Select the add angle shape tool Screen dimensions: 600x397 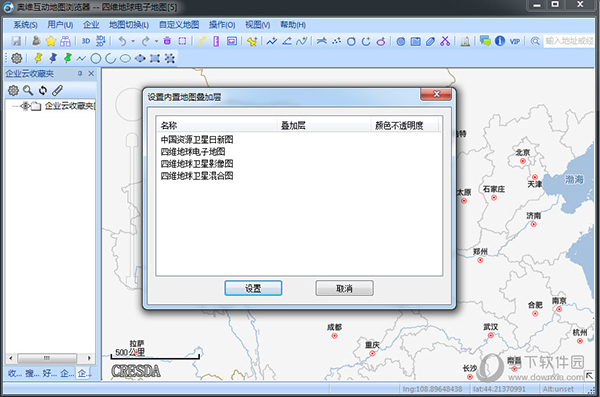coord(287,41)
